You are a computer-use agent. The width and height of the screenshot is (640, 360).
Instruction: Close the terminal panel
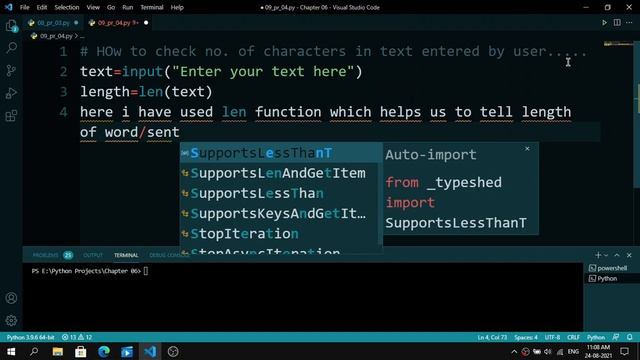(629, 255)
